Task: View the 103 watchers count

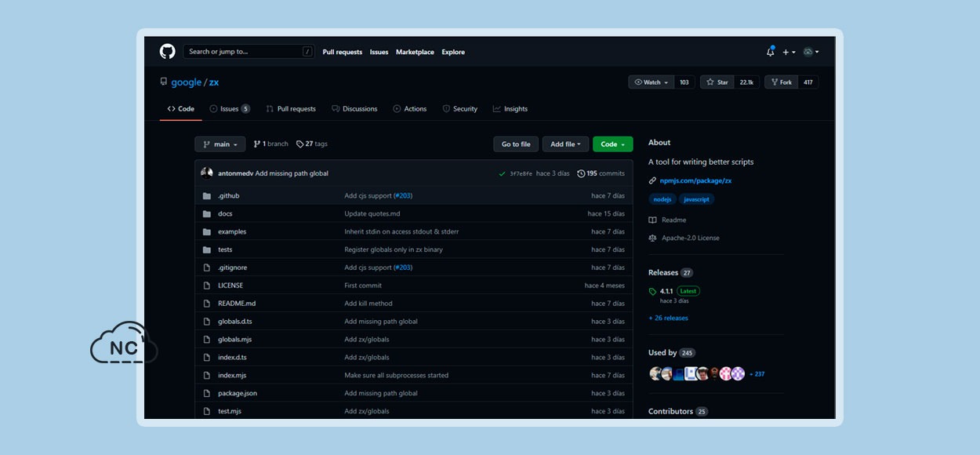Action: 684,82
